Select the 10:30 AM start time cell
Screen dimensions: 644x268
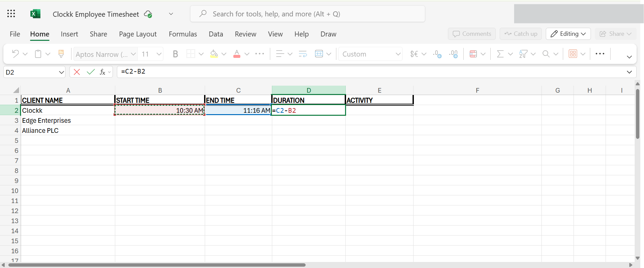[160, 110]
